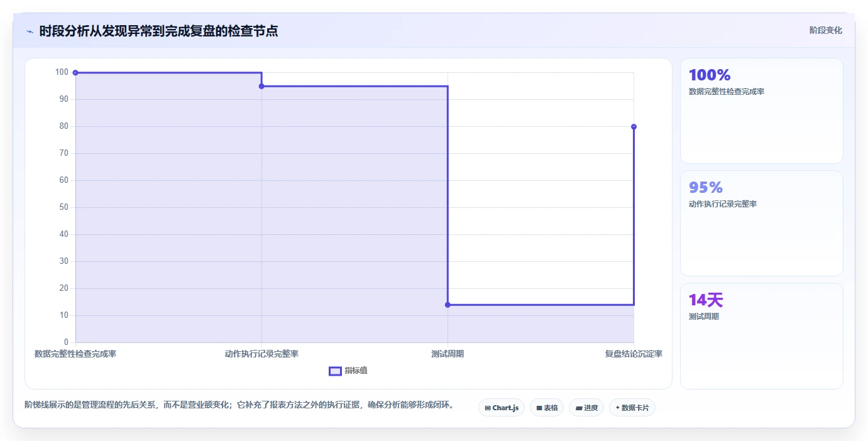Click the card caption 测试周期 under 14天

pyautogui.click(x=704, y=317)
